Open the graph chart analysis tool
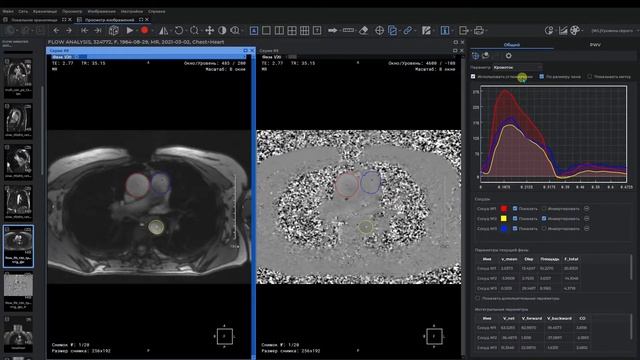This screenshot has height=360, width=640. [x=563, y=31]
